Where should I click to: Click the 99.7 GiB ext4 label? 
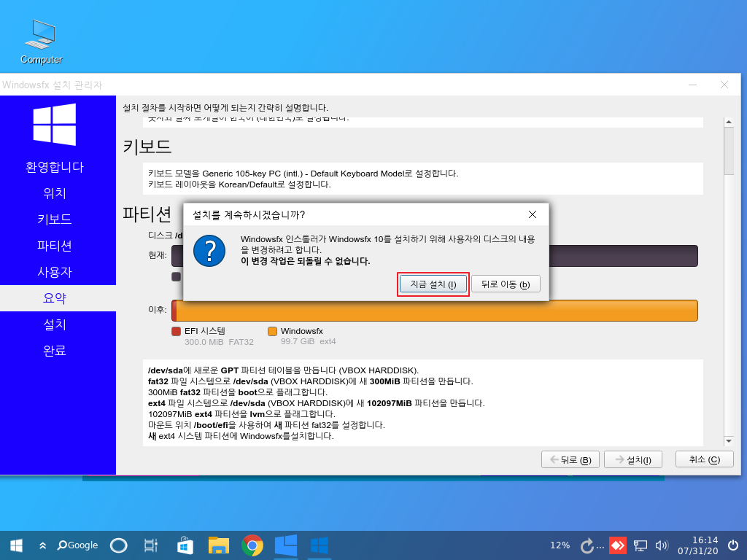point(309,341)
